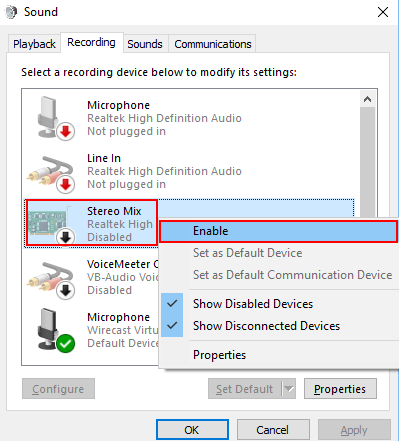
Task: Select the VoiceMeeter cable device icon
Action: point(51,280)
